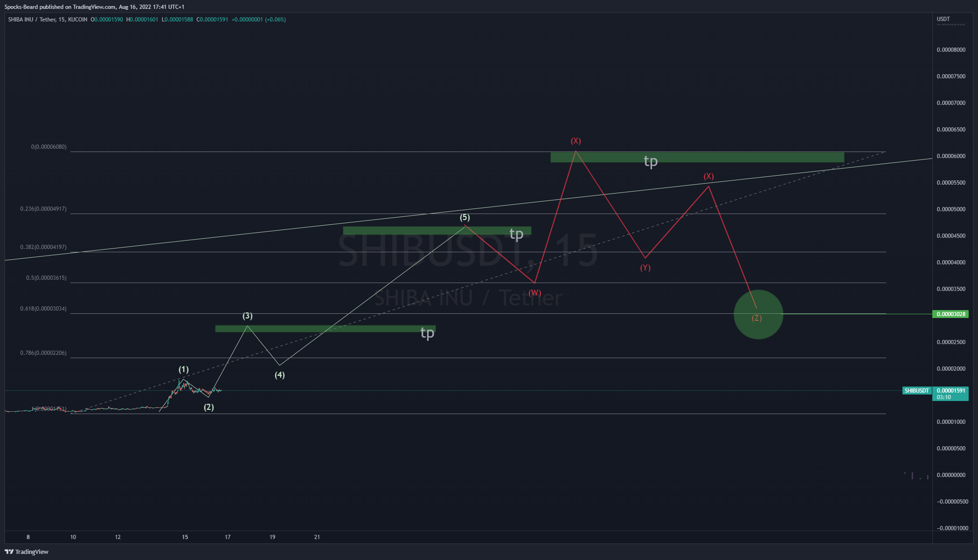Click the USDT currency label on price axis
This screenshot has width=978, height=560.
click(x=943, y=19)
